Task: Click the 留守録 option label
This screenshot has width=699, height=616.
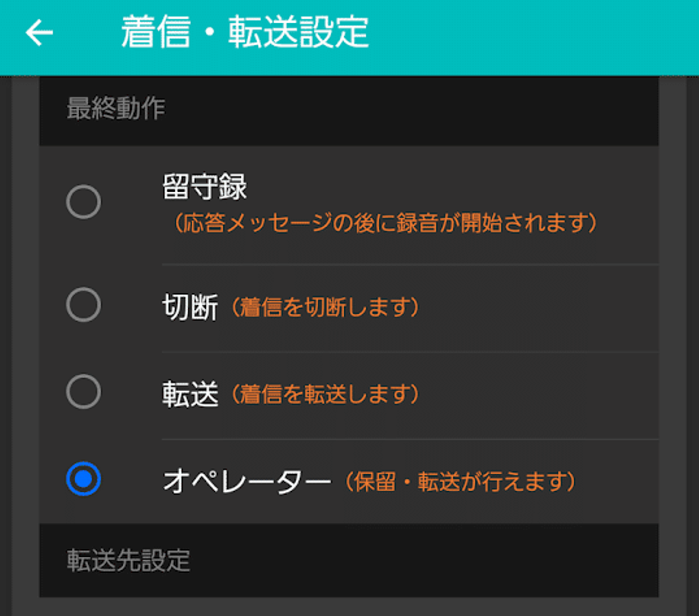Action: tap(204, 187)
